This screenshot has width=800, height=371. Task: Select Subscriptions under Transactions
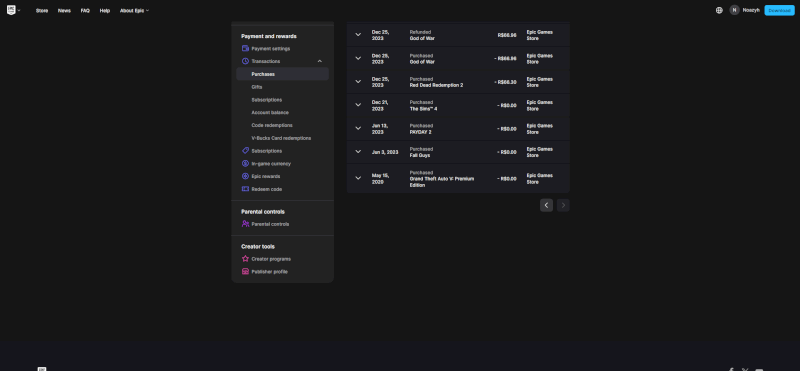click(266, 100)
